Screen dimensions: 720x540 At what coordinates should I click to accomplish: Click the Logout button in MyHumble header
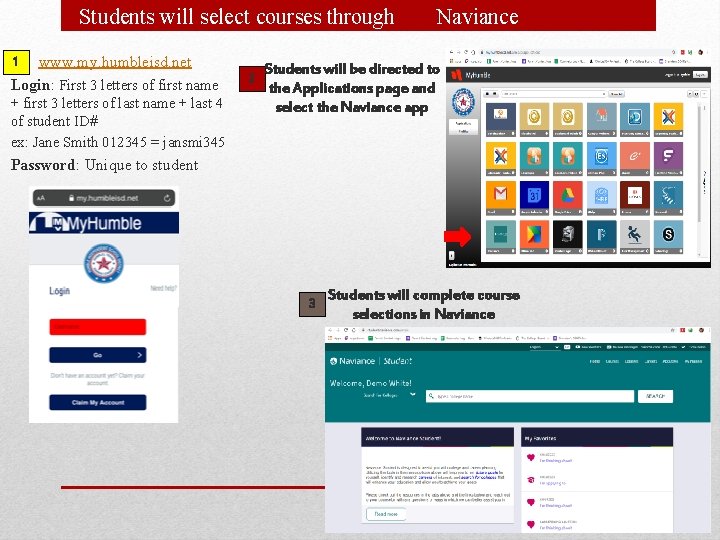point(700,75)
